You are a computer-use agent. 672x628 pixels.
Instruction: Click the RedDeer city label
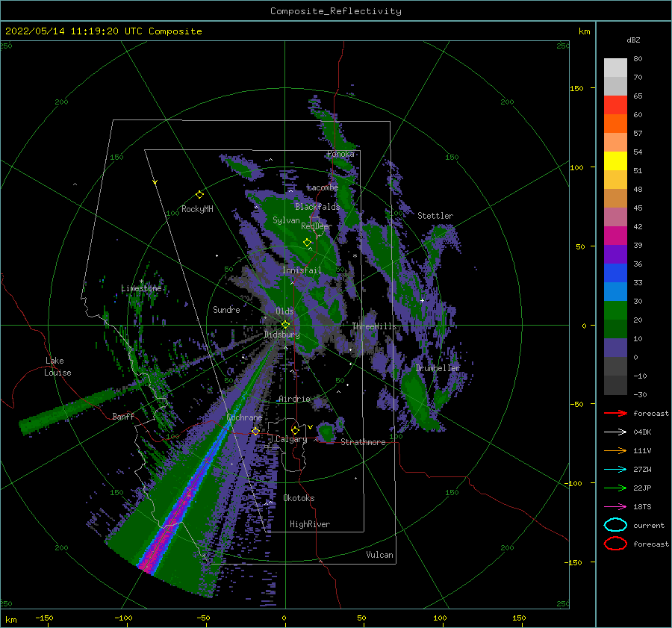pos(317,226)
